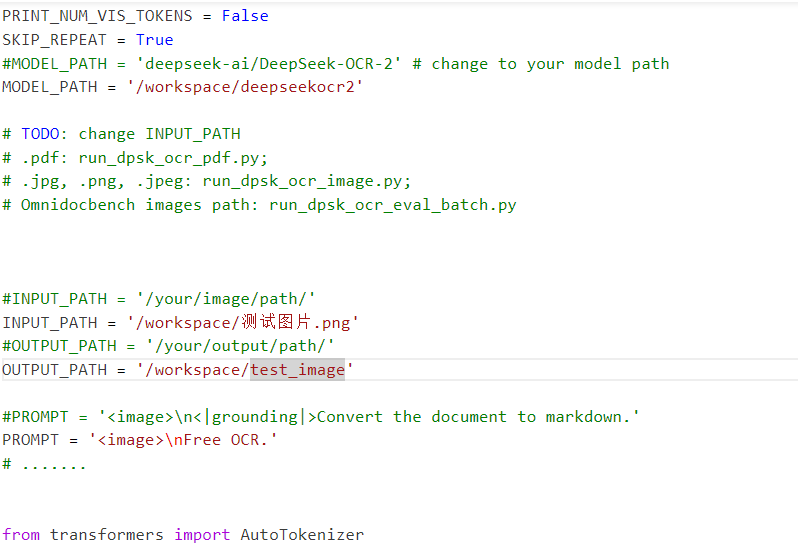Click the TODO keyword in the comment

tap(40, 134)
